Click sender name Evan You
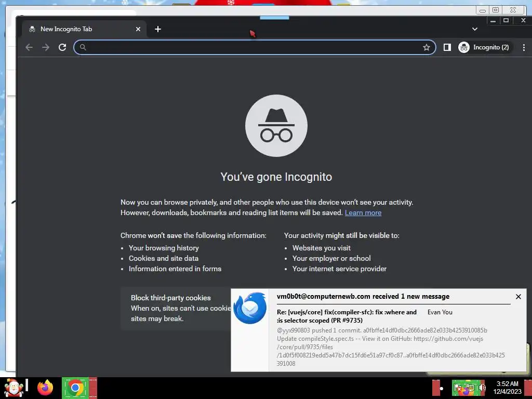 [440, 312]
